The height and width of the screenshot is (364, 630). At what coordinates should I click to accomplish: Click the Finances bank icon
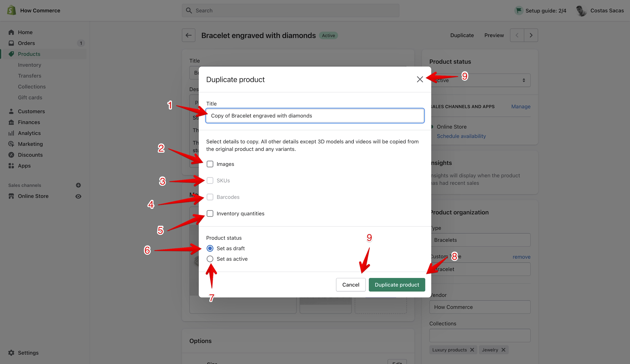(x=11, y=122)
